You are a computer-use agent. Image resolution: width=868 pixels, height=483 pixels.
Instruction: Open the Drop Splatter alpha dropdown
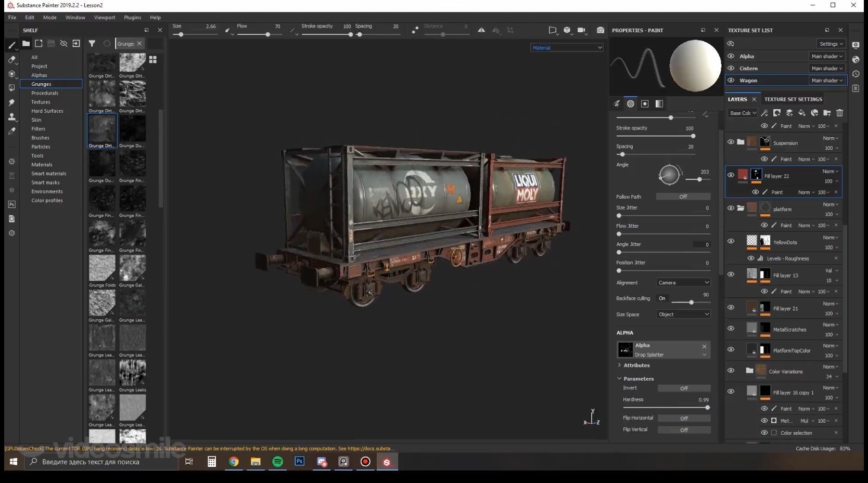[705, 355]
